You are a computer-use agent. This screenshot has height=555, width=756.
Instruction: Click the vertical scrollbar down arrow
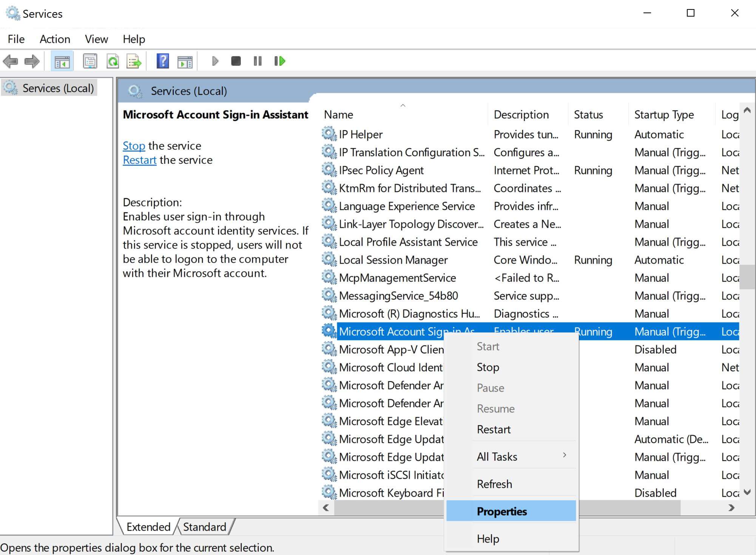pos(747,492)
